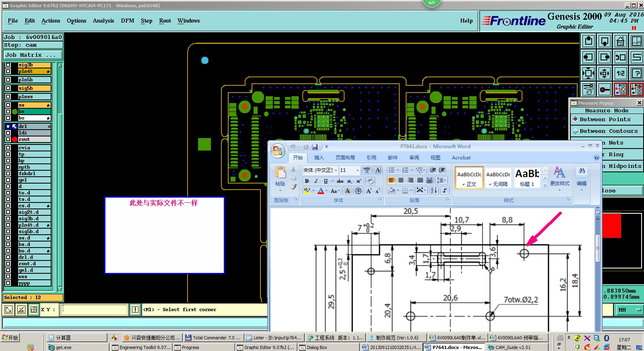644x351 pixels.
Task: Click the A-Z sort icon in Word
Action: click(x=434, y=190)
